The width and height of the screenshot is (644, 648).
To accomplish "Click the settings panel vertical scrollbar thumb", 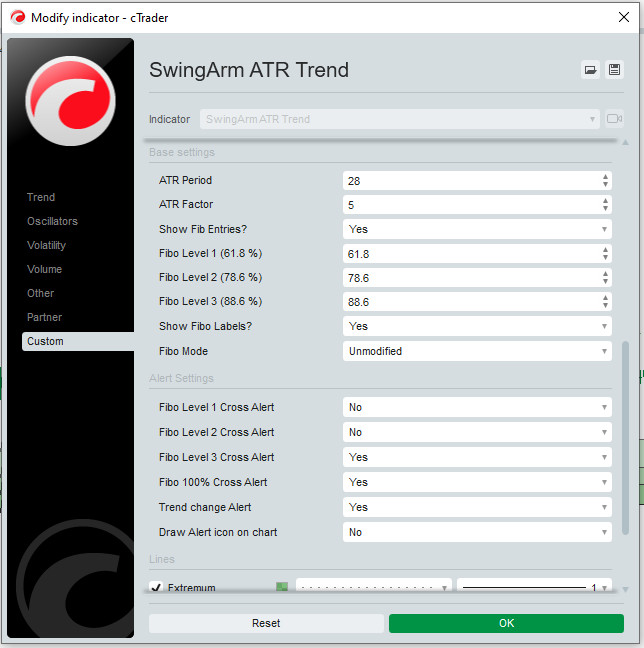I will (625, 438).
